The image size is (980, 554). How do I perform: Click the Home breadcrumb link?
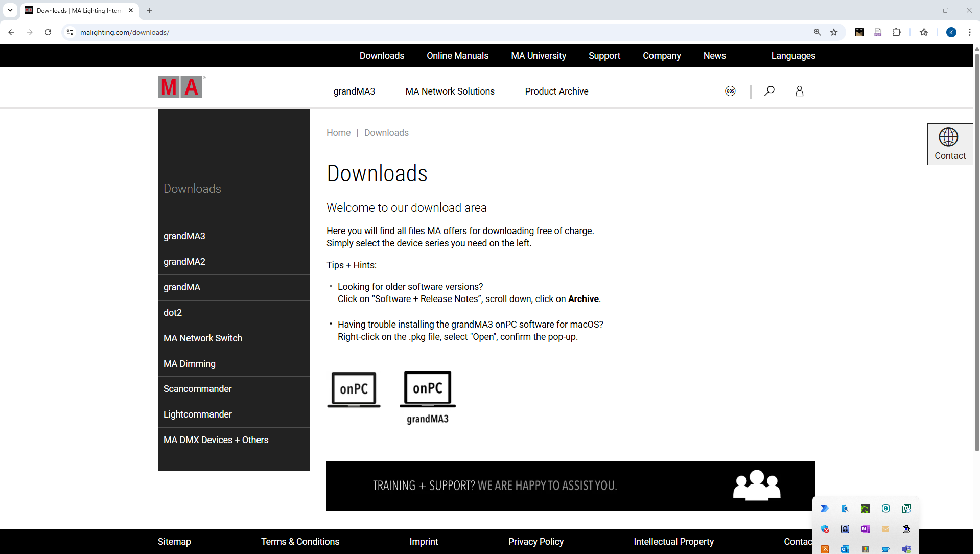(338, 133)
